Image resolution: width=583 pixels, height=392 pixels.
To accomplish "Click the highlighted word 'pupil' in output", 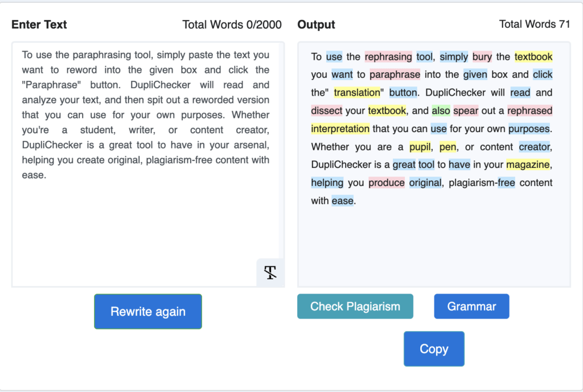I will 420,147.
